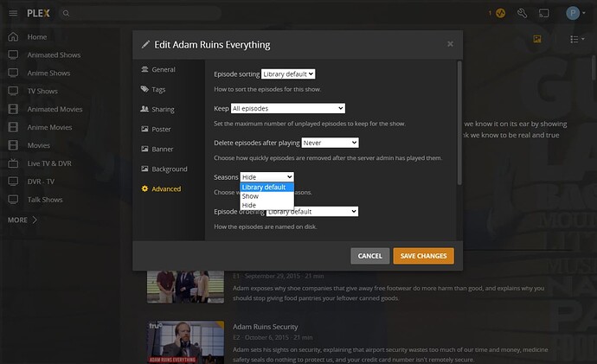Click the DVR - TV library icon
Screen dimensions: 597x364
click(x=13, y=182)
